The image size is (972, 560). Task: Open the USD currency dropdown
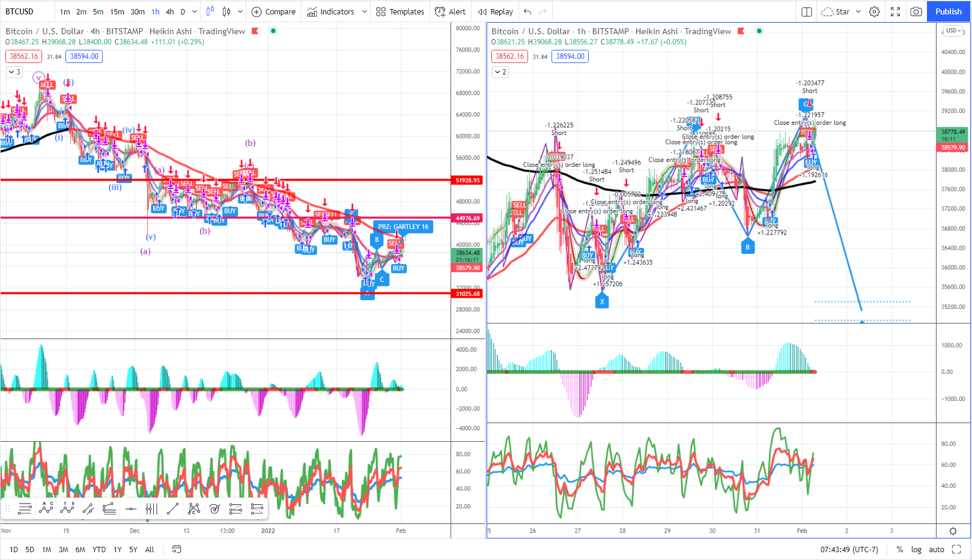(x=955, y=31)
